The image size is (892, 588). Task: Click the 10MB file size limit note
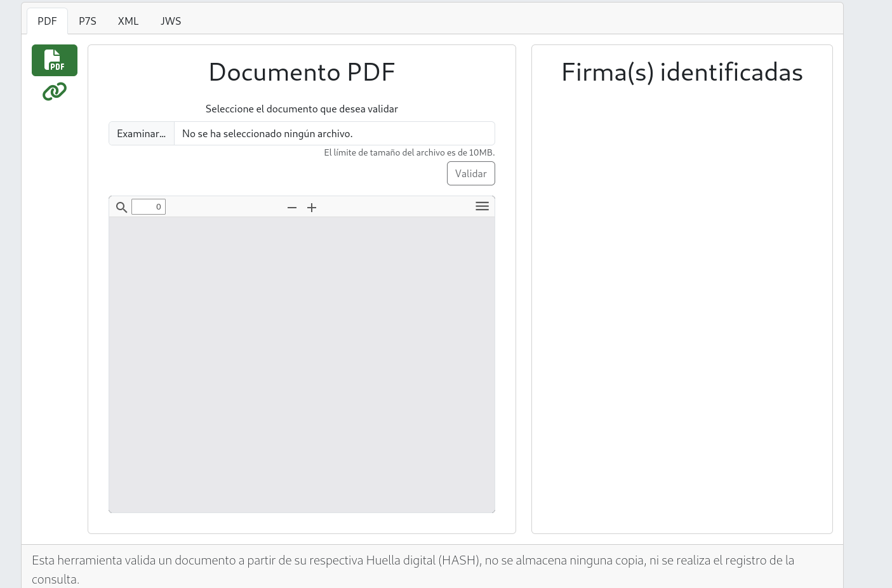(409, 152)
